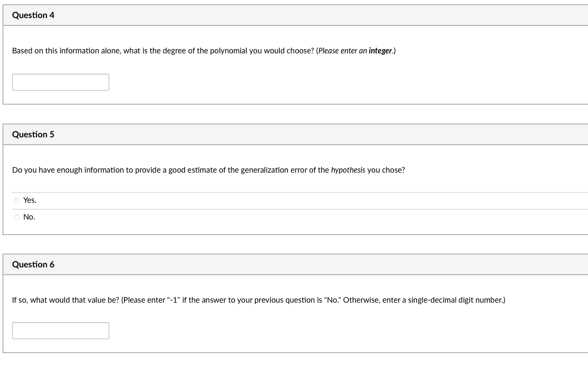The height and width of the screenshot is (372, 588).
Task: Select the "Yes." radio button
Action: (16, 200)
